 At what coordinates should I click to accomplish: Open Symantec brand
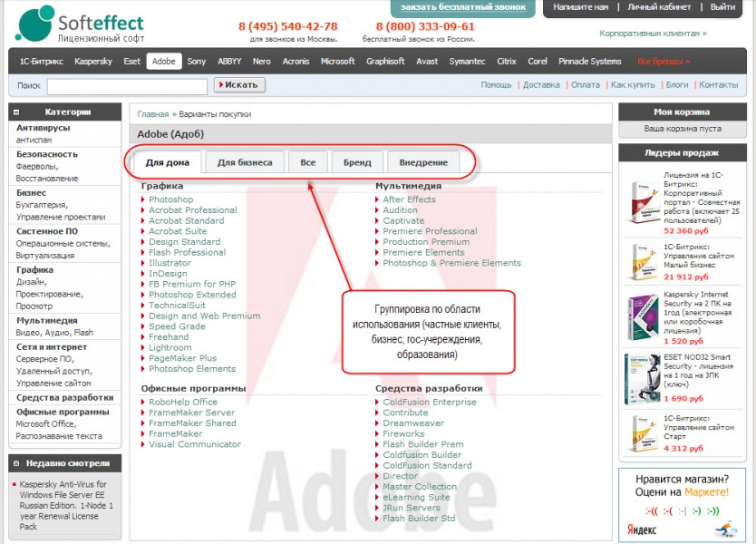[467, 62]
